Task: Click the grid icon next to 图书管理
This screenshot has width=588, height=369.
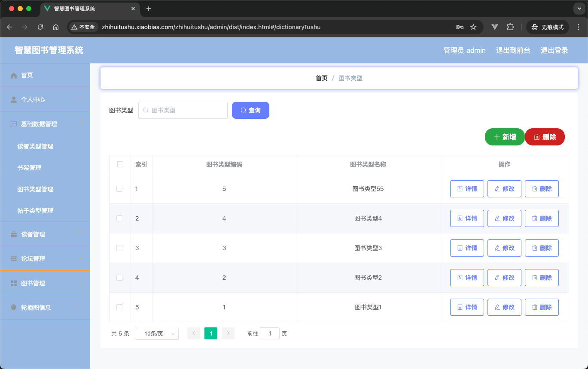Action: tap(14, 283)
